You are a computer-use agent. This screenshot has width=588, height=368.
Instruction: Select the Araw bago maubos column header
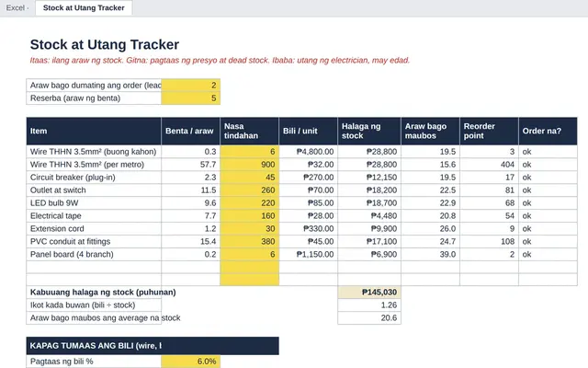pos(430,131)
